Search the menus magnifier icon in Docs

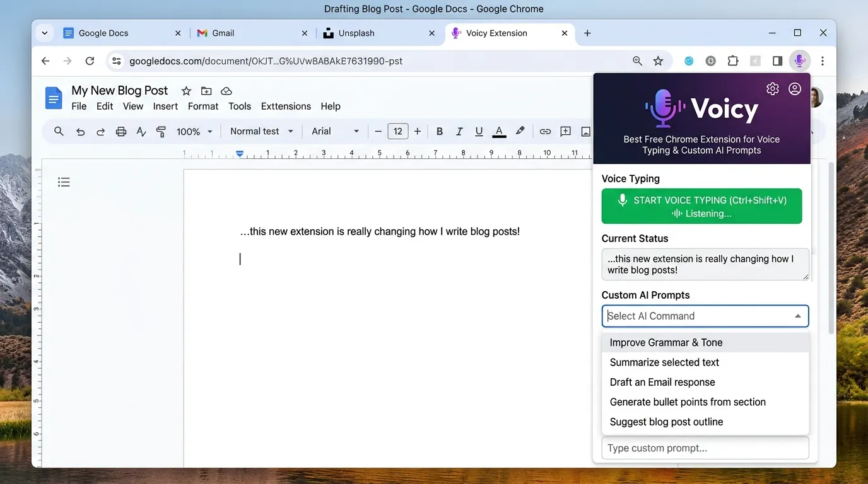(59, 131)
